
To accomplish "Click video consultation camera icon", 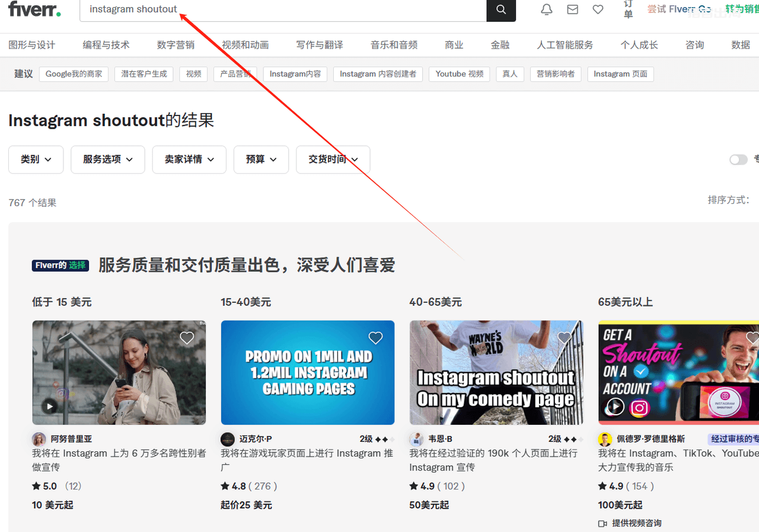I will tap(603, 523).
